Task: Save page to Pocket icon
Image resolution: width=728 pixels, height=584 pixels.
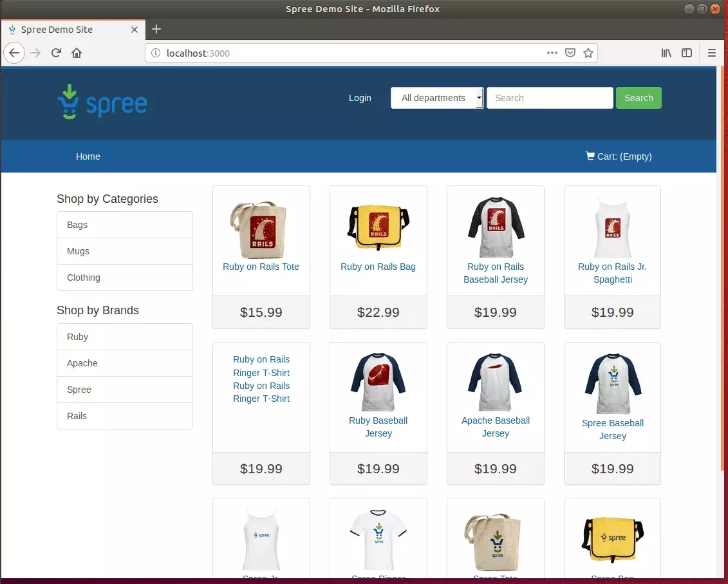Action: (x=570, y=53)
